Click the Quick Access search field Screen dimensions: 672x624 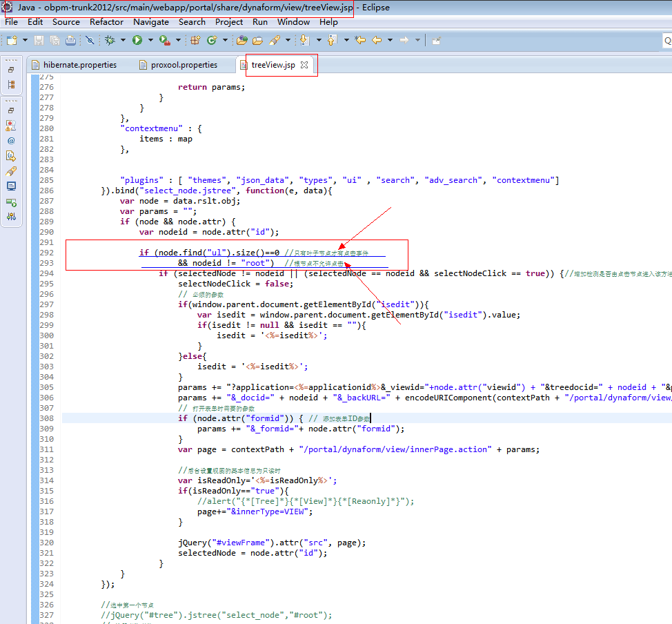pyautogui.click(x=667, y=41)
